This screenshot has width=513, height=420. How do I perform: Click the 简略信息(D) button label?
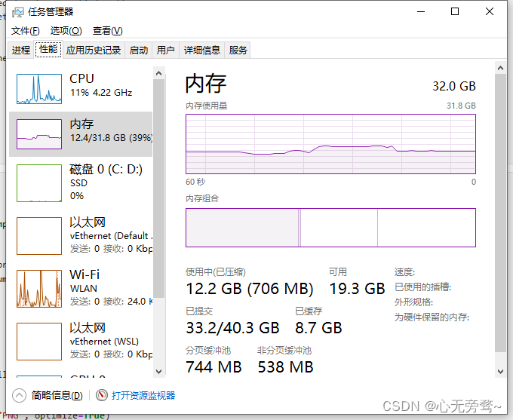[x=57, y=395]
